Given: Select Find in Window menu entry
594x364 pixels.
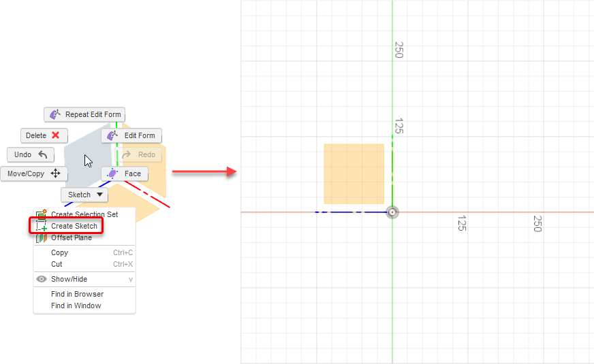Looking at the screenshot, I should tap(84, 305).
